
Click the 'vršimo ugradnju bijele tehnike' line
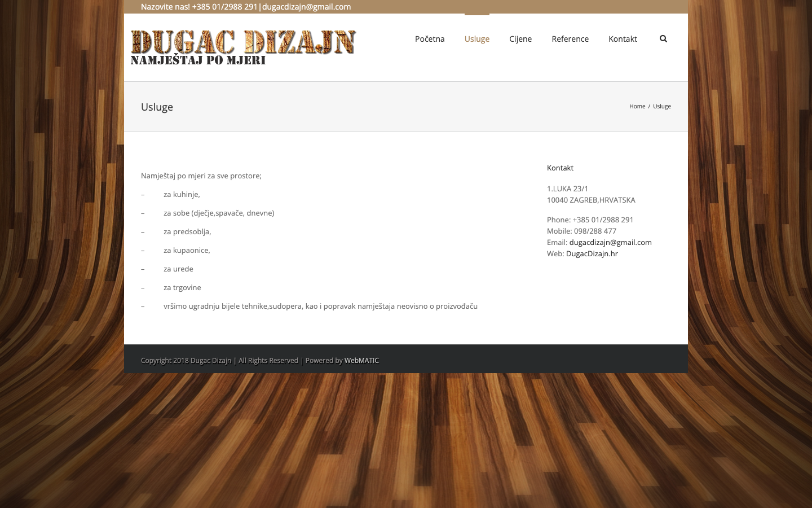[320, 306]
